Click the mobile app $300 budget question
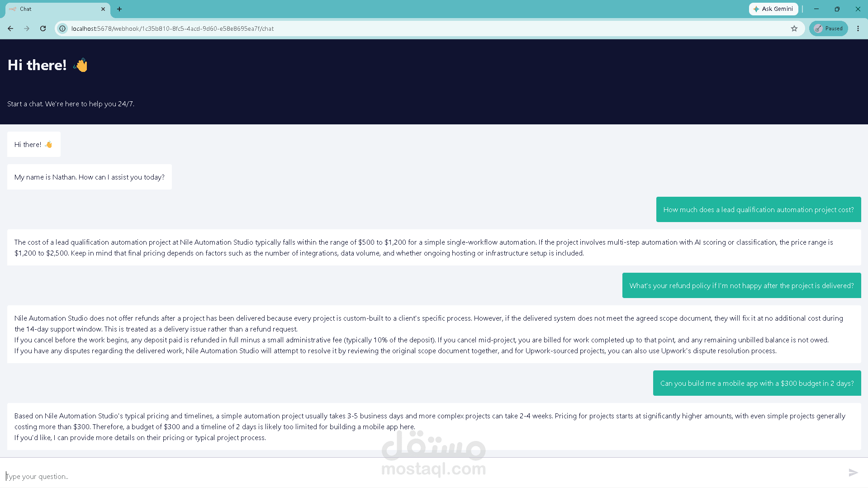 [x=757, y=383]
